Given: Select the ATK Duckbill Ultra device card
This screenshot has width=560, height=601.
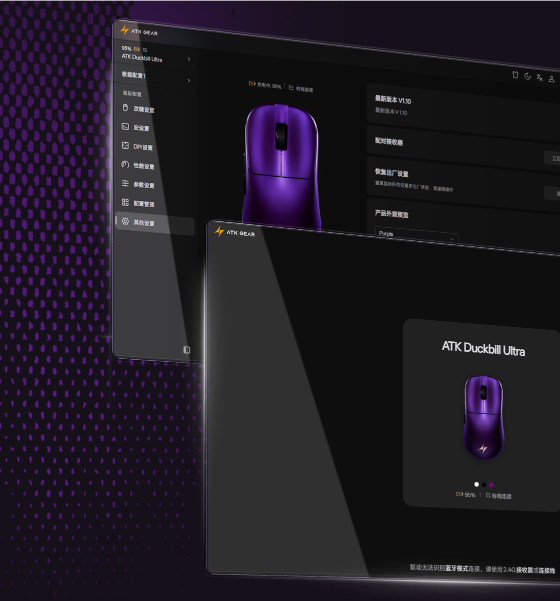Looking at the screenshot, I should [x=482, y=415].
